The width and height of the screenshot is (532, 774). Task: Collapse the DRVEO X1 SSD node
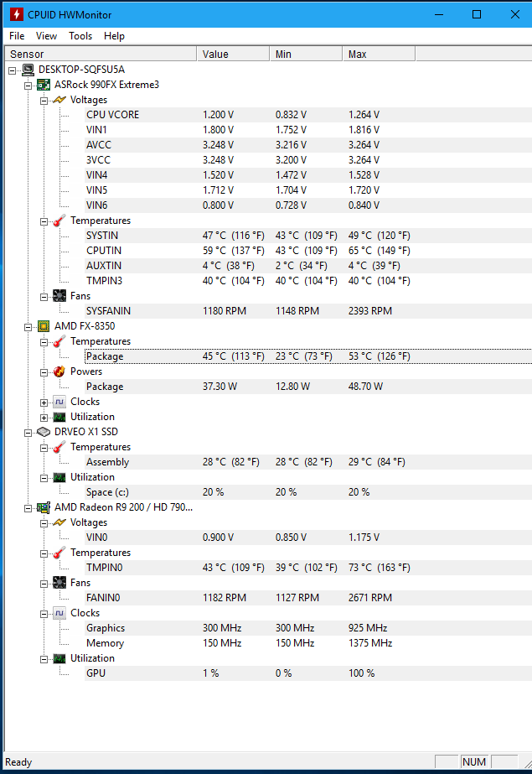pos(28,433)
